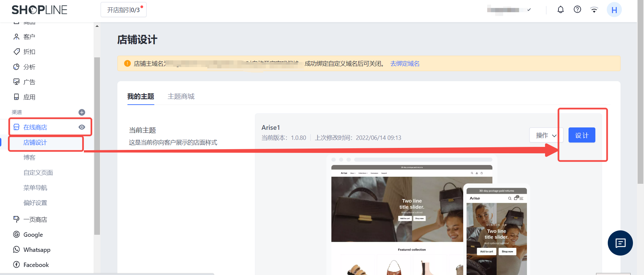Click the 分析 chart icon
The width and height of the screenshot is (644, 275).
point(16,67)
